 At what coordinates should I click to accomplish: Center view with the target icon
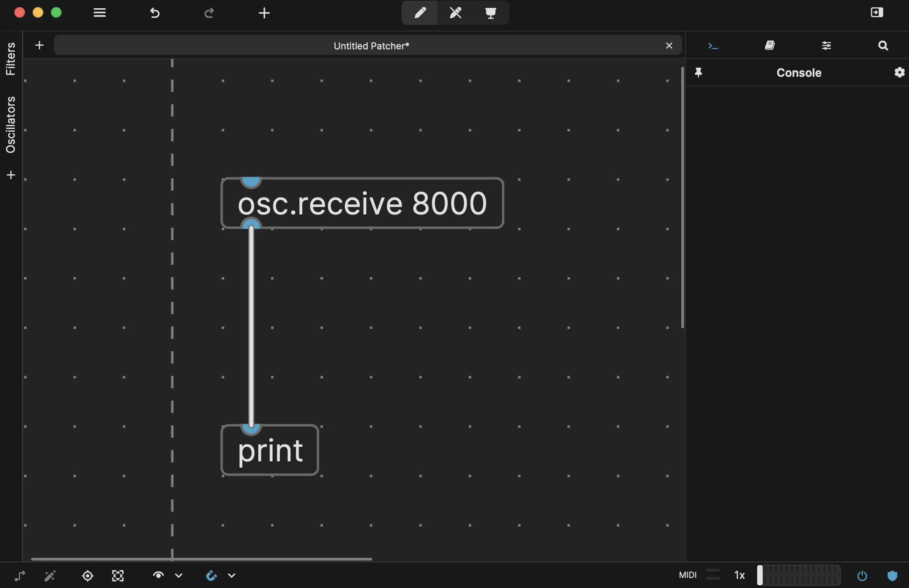tap(87, 575)
